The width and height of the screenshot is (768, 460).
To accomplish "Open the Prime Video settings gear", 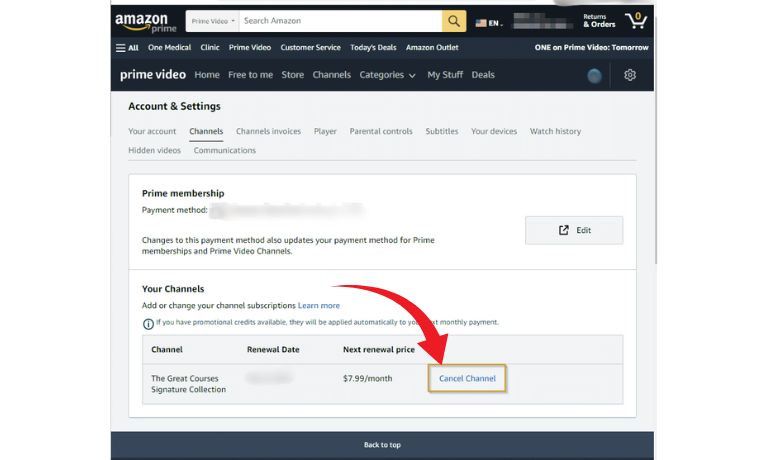I will click(629, 75).
